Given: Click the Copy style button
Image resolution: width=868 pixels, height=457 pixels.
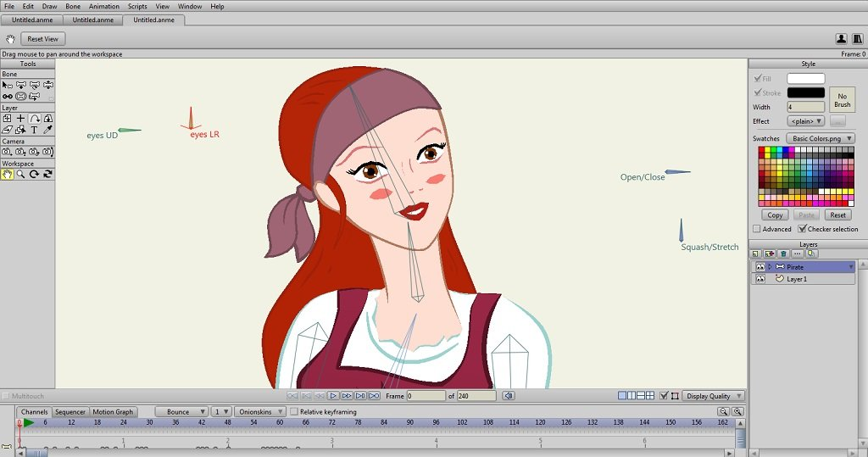Looking at the screenshot, I should coord(775,215).
